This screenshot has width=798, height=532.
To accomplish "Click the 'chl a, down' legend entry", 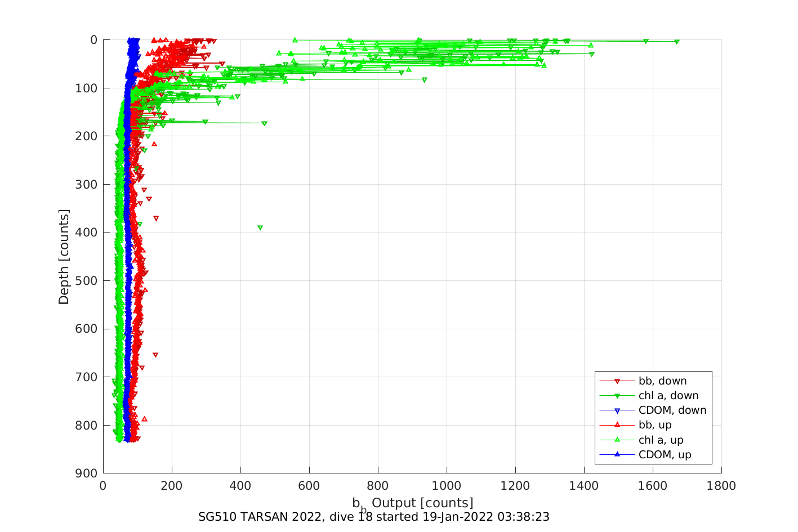I will pyautogui.click(x=649, y=396).
